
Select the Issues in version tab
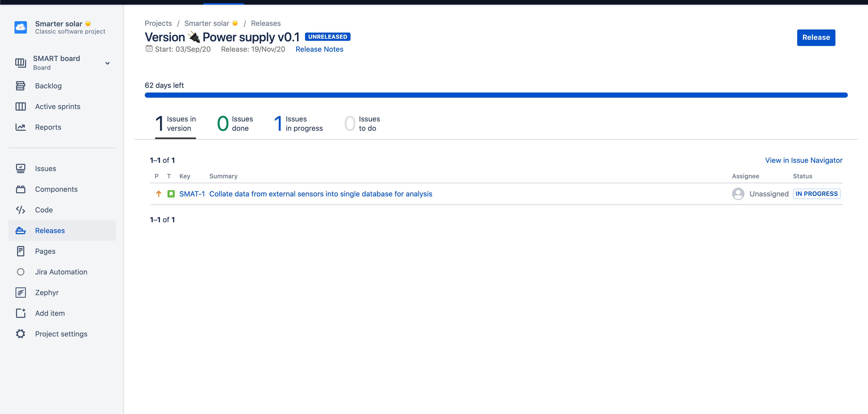tap(175, 124)
